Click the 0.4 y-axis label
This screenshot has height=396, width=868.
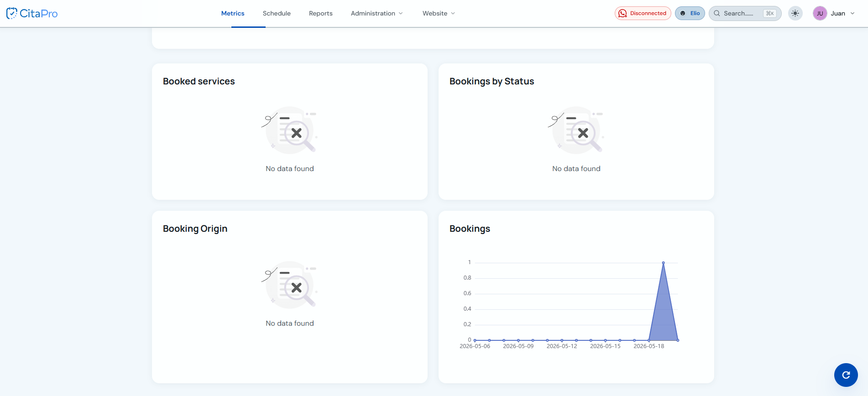point(467,309)
